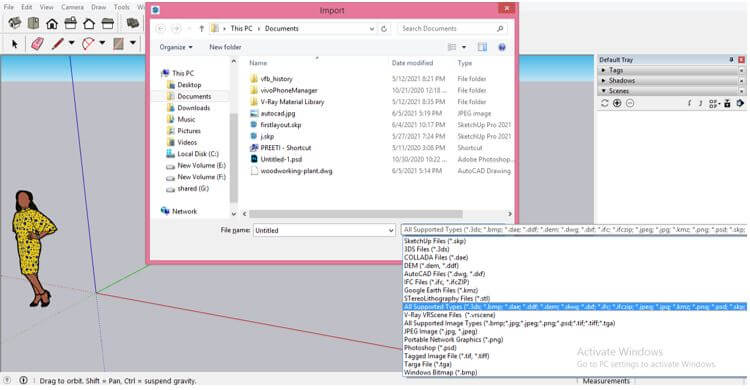Expand the Tags panel
This screenshot has height=390, width=750.
coord(604,70)
